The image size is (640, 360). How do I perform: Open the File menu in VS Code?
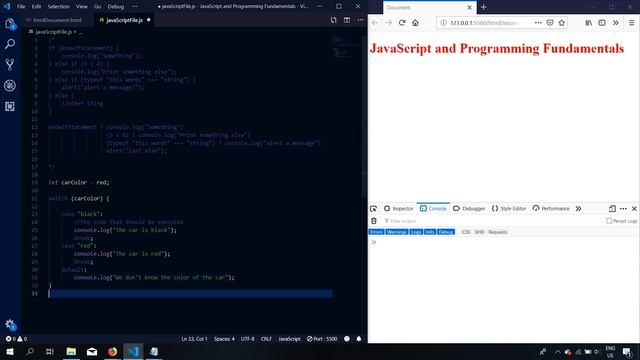(21, 7)
